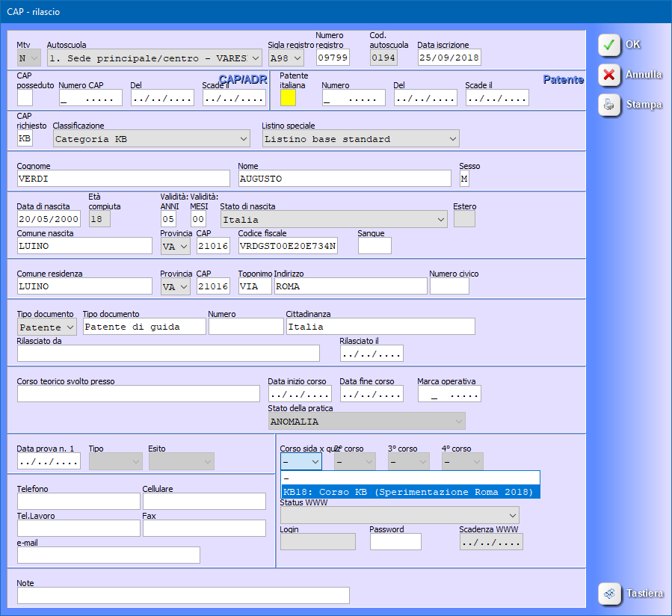Toggle the CAP posseduto box
The image size is (672, 616).
[25, 97]
